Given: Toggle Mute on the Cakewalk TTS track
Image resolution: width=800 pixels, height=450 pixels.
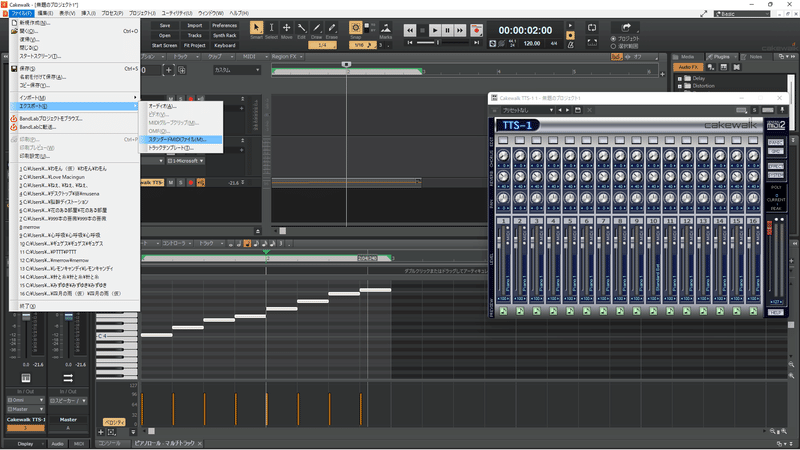Looking at the screenshot, I should [171, 182].
